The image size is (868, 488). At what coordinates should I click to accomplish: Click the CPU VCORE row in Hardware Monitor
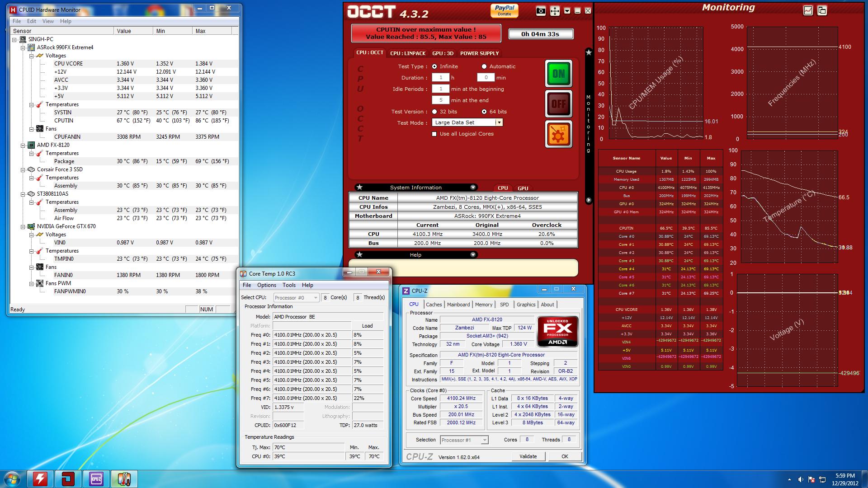coord(124,64)
